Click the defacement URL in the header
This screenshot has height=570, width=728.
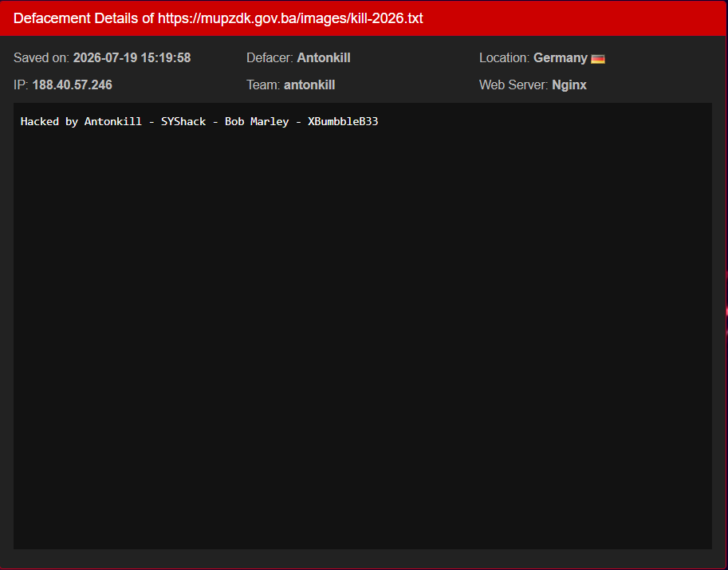coord(291,18)
